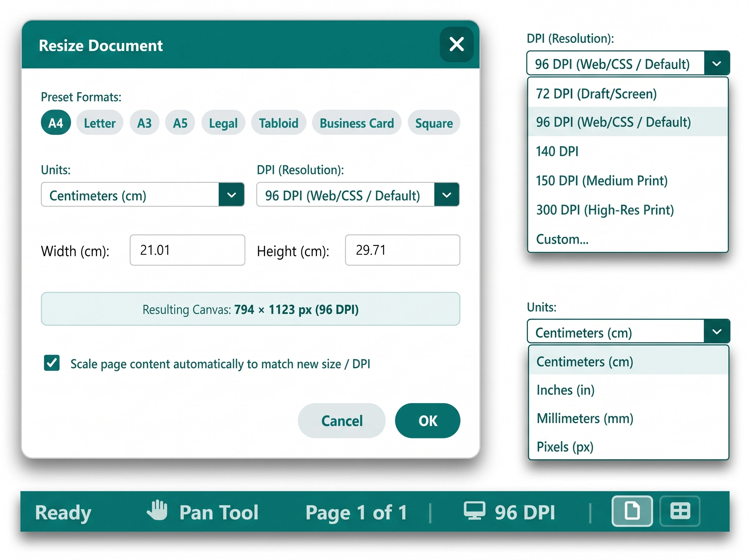The height and width of the screenshot is (560, 750).
Task: Close the Resize Document dialog
Action: [456, 44]
